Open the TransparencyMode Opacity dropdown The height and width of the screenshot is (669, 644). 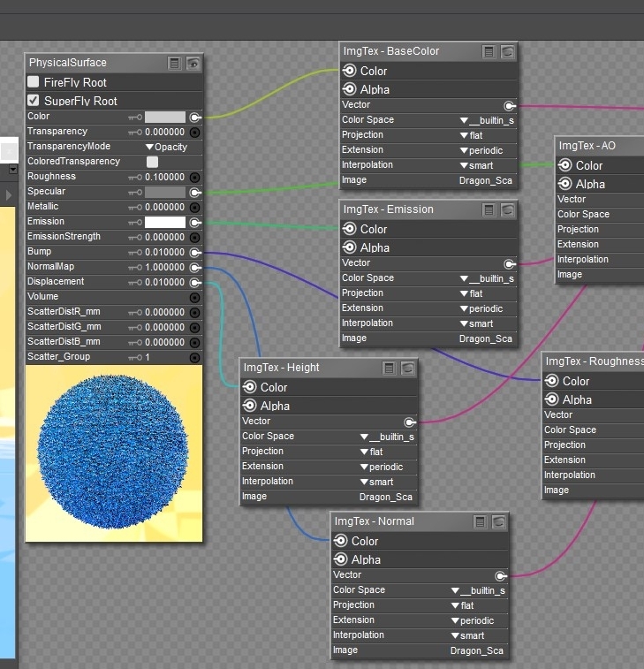[166, 147]
